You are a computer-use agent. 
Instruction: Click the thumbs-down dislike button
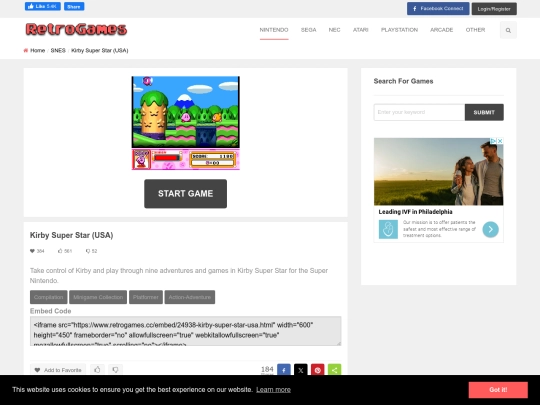(115, 370)
